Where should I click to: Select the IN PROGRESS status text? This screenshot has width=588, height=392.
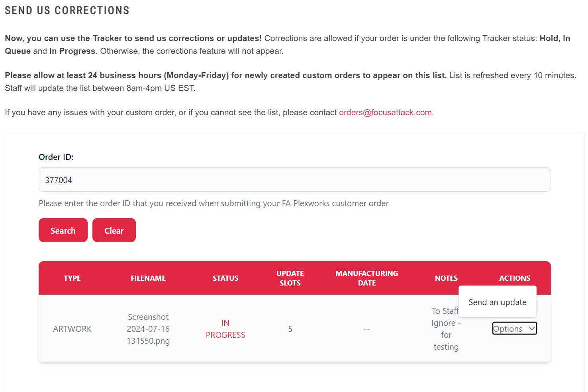(x=225, y=329)
